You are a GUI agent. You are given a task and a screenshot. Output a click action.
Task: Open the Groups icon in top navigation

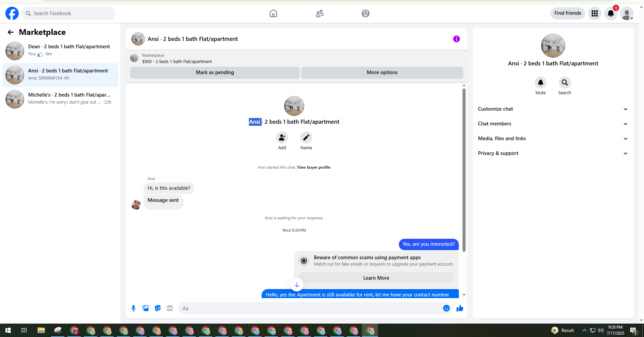pyautogui.click(x=366, y=13)
